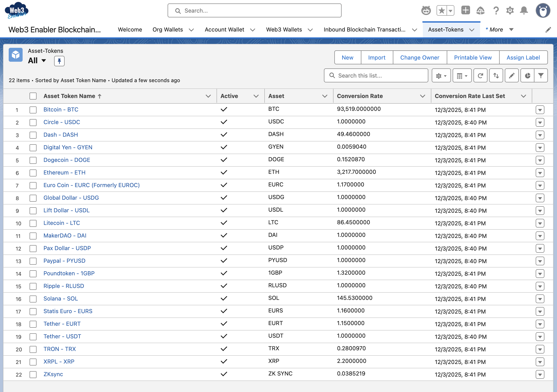
Task: Tick the checkbox next to Solana - SOL
Action: tap(33, 299)
